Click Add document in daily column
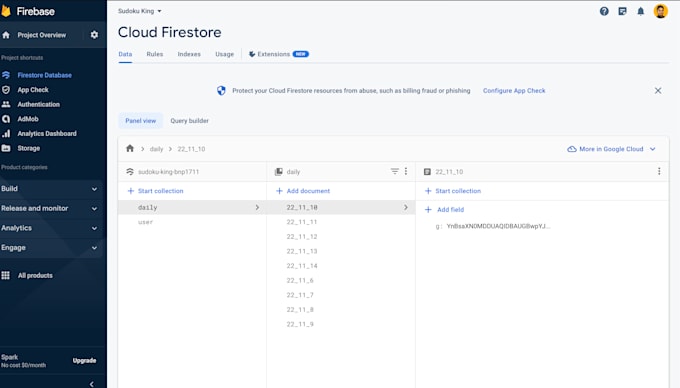Viewport: 680px width, 388px height. tap(303, 191)
